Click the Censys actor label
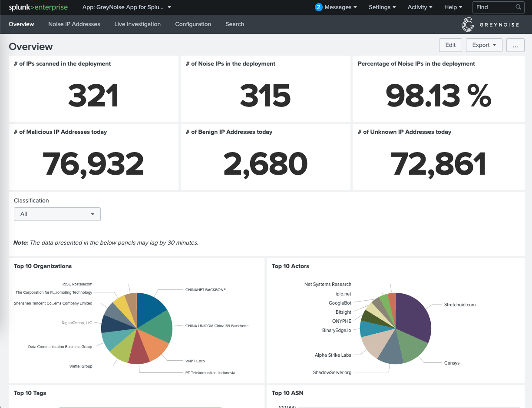Screen dimensions: 532x408 [452, 363]
